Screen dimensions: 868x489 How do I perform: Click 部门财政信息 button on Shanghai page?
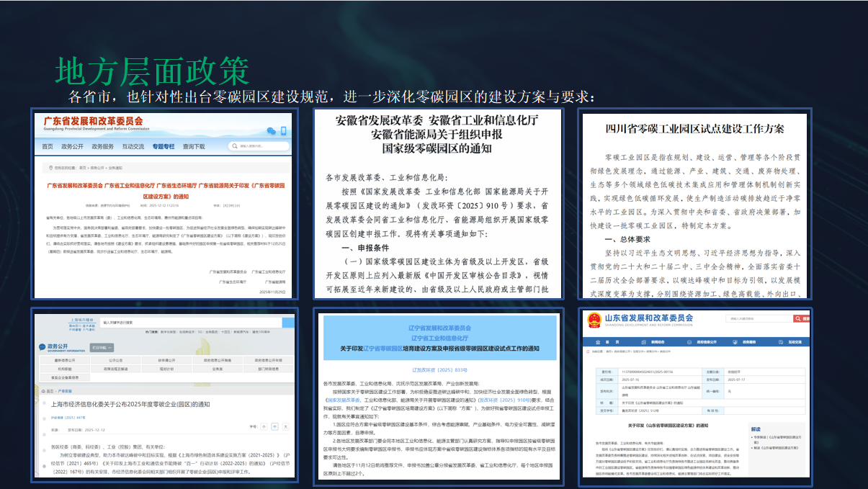(x=268, y=369)
